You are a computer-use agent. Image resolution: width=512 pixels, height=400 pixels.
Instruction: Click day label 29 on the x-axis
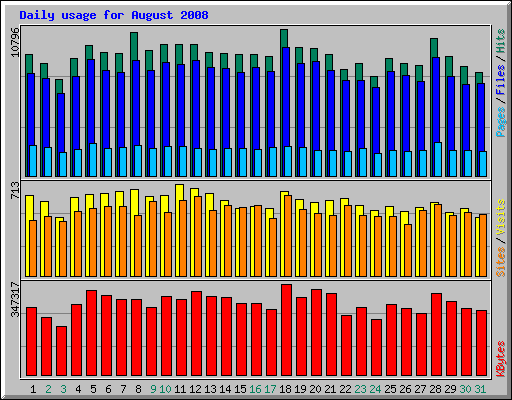[450, 389]
